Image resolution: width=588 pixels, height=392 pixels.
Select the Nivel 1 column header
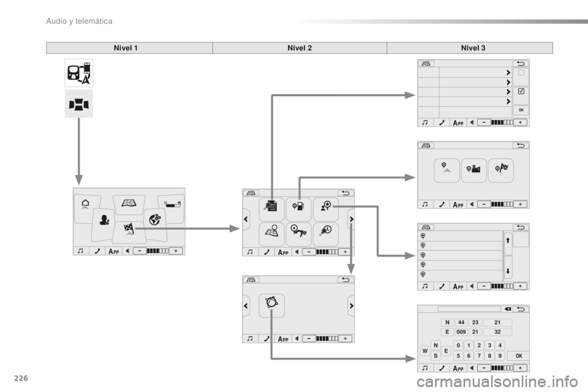pos(129,48)
